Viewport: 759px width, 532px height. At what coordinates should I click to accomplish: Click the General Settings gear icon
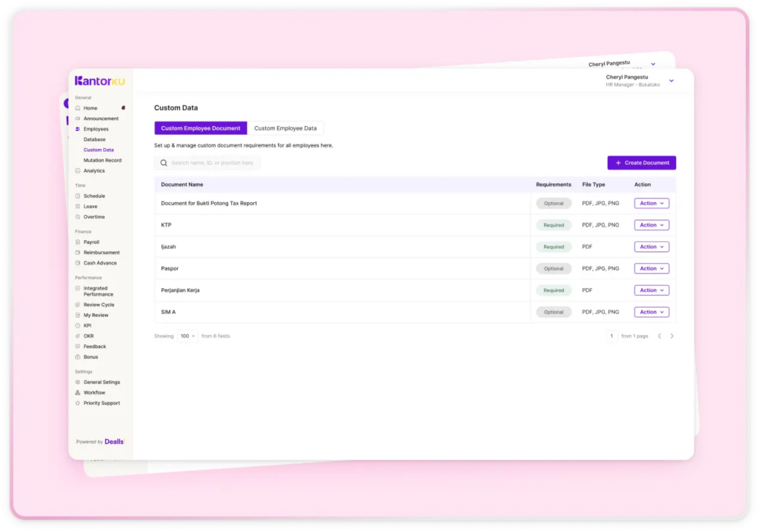(78, 382)
